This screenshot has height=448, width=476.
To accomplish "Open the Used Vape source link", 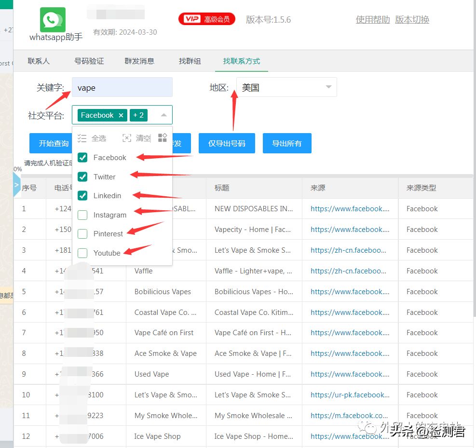I will point(350,374).
